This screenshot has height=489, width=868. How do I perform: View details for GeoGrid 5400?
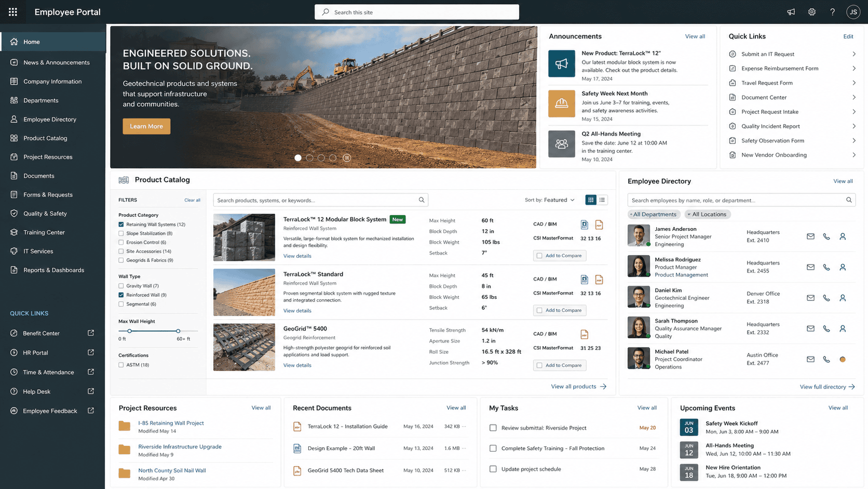(297, 365)
